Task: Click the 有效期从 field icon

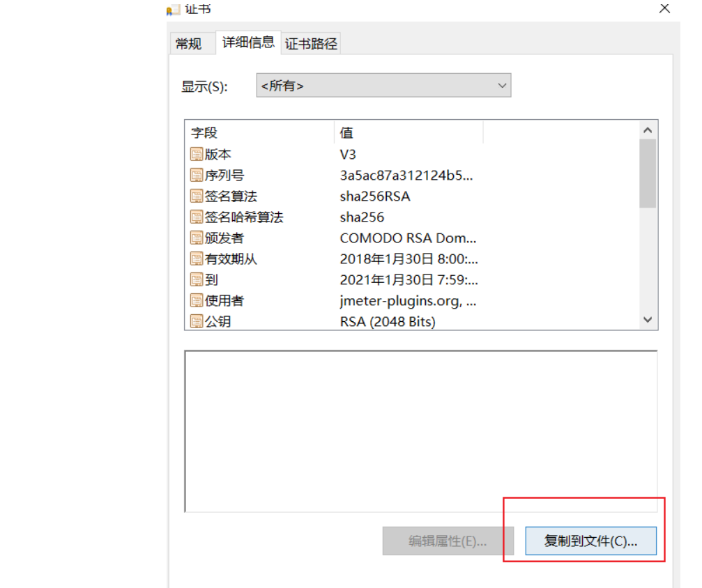Action: pyautogui.click(x=196, y=258)
